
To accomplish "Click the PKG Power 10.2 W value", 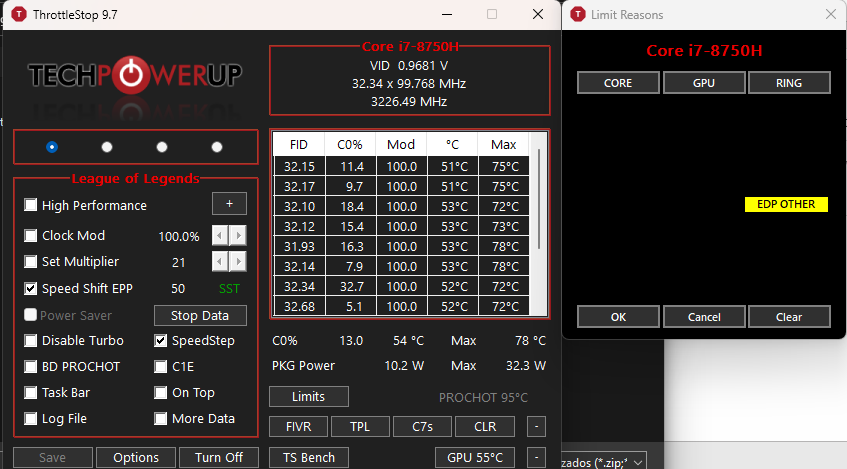I will [x=404, y=366].
